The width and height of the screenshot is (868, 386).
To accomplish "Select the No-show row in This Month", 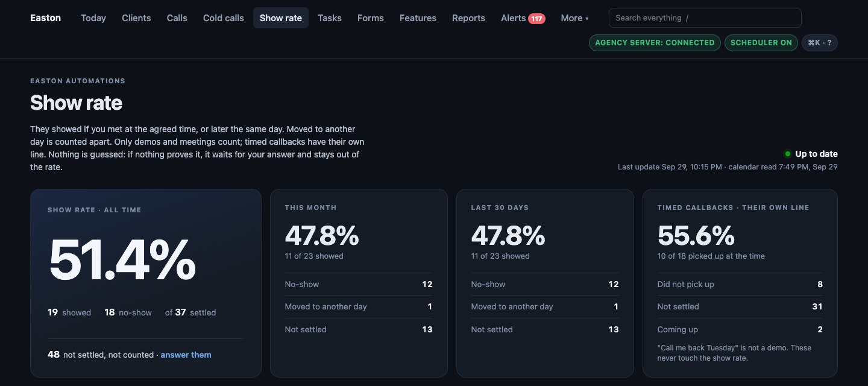I will click(x=359, y=284).
